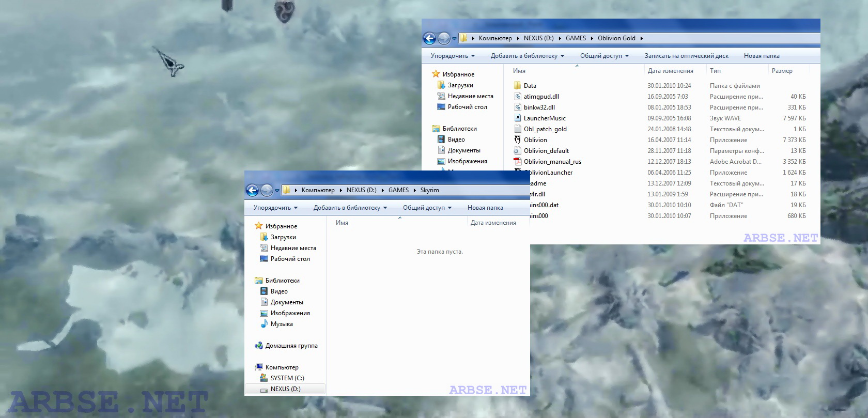Open Общий доступ menu in Skyrim window
The width and height of the screenshot is (868, 418).
click(427, 208)
